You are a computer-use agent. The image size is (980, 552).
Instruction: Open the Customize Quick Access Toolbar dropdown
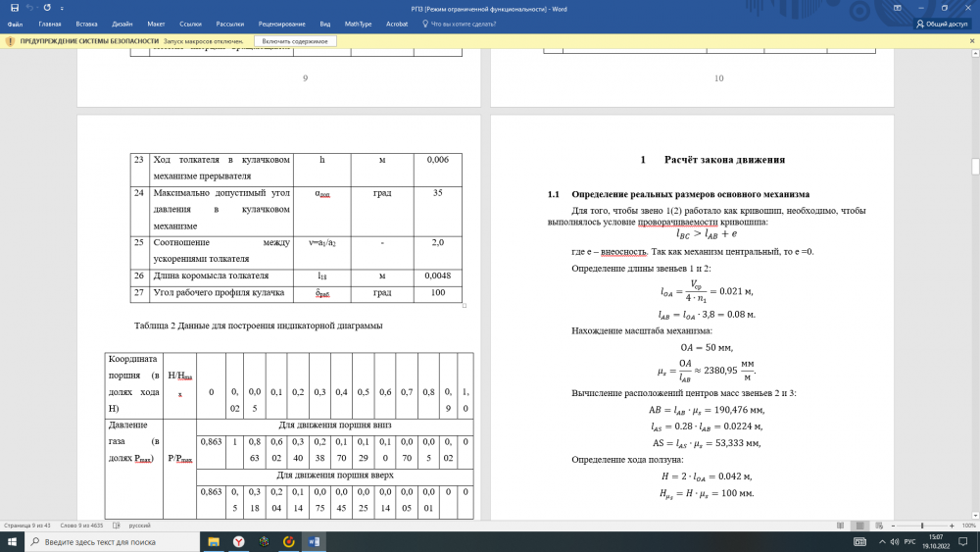click(x=61, y=8)
